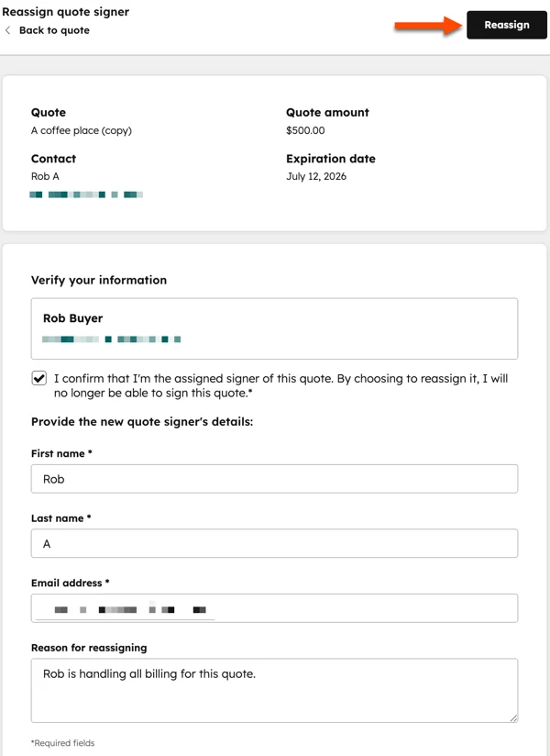The height and width of the screenshot is (756, 550).
Task: Grab the text area resize handle
Action: [x=514, y=717]
